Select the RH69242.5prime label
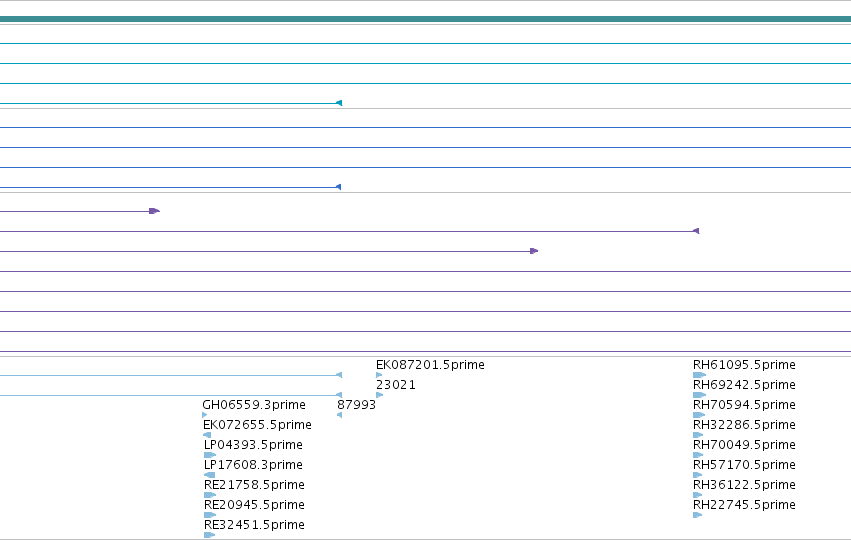 click(x=744, y=385)
